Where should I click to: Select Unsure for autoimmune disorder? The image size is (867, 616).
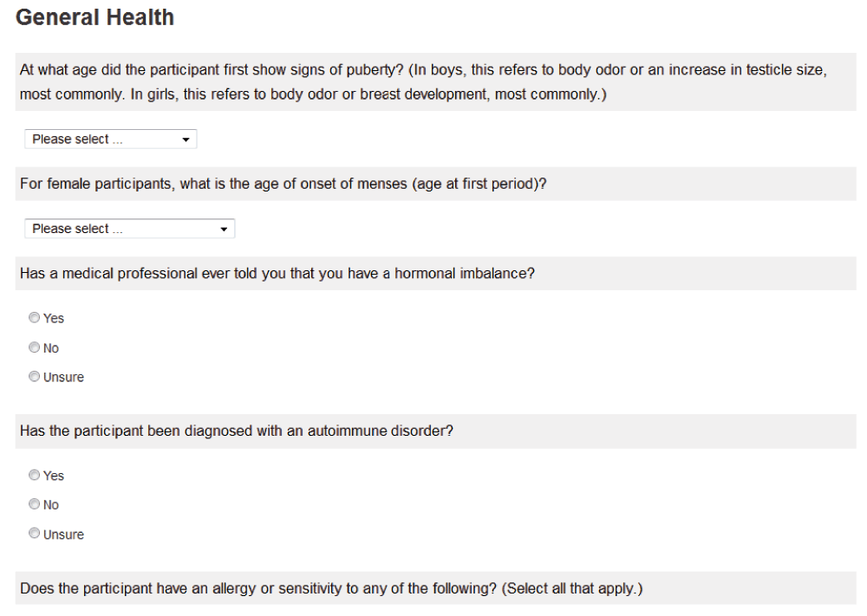pos(35,534)
